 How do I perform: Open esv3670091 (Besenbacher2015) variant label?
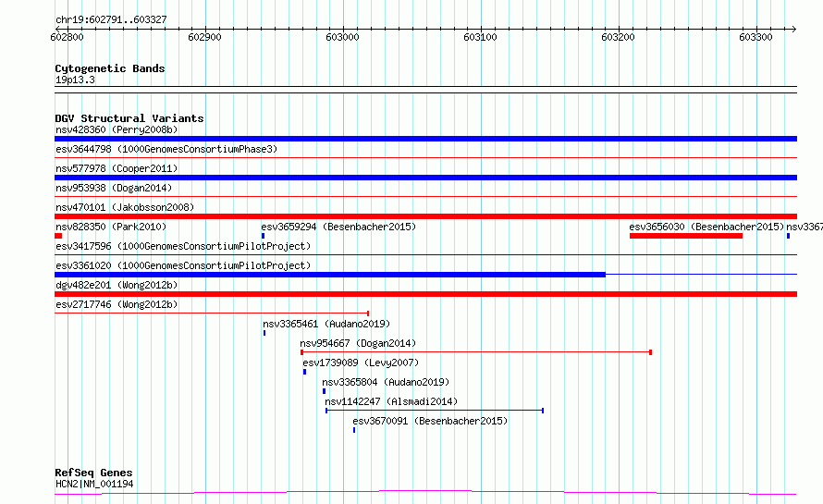pyautogui.click(x=430, y=421)
